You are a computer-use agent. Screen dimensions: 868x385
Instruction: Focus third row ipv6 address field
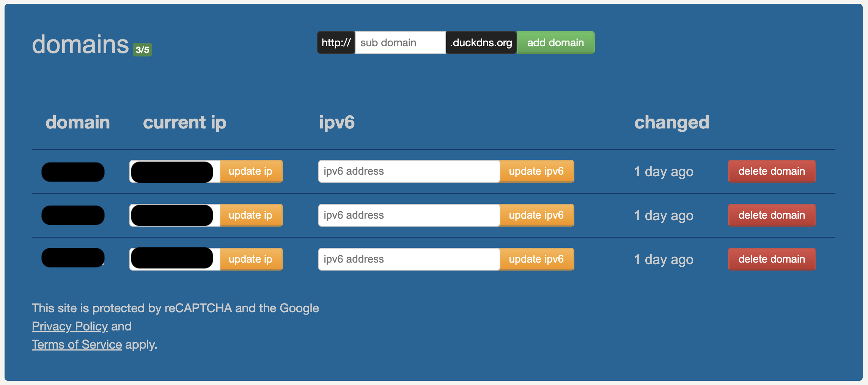[x=409, y=259]
